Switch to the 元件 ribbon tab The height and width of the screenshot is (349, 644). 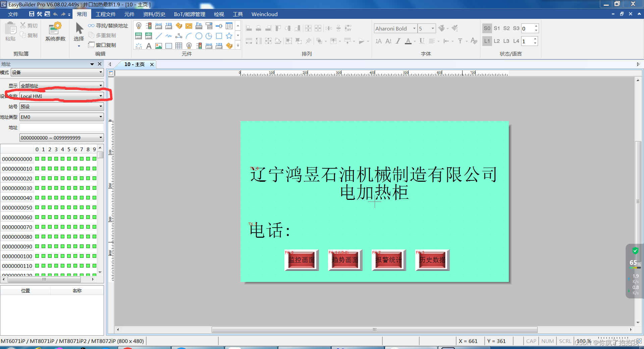click(129, 14)
